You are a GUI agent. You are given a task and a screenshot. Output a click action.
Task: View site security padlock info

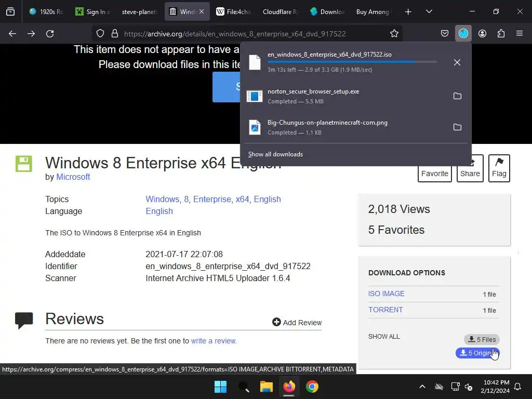[115, 34]
